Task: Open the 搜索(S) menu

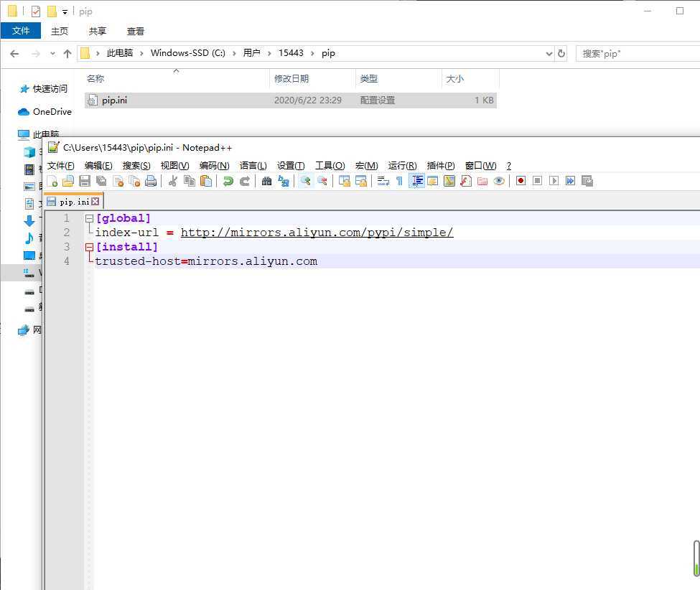Action: (136, 166)
